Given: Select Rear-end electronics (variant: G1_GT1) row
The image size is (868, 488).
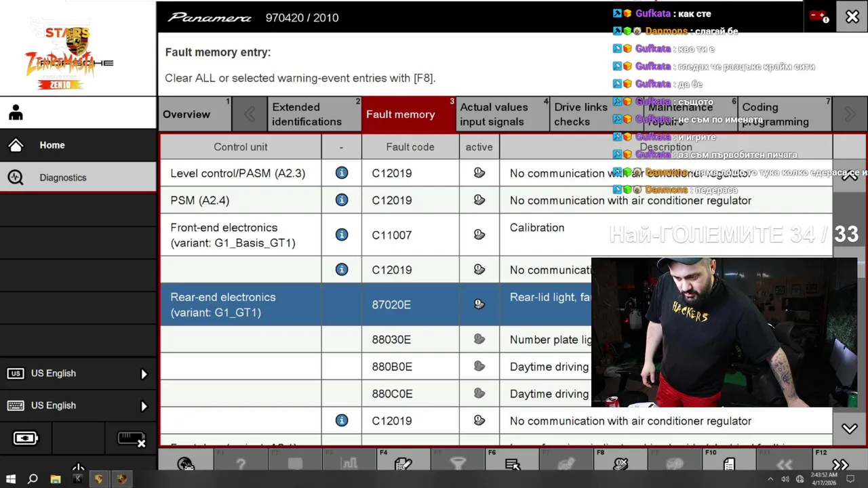Looking at the screenshot, I should coord(496,304).
